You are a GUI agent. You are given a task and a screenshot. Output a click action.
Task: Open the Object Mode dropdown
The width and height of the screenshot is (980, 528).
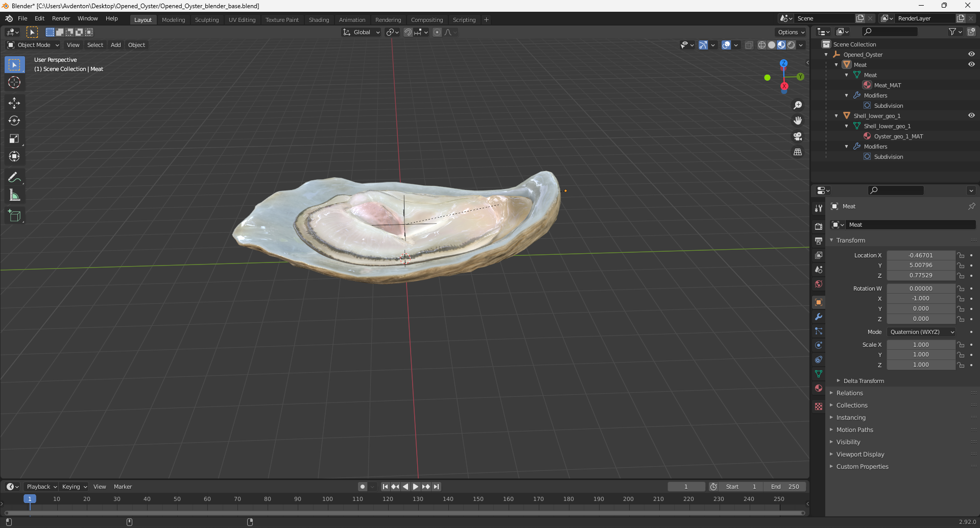(33, 45)
